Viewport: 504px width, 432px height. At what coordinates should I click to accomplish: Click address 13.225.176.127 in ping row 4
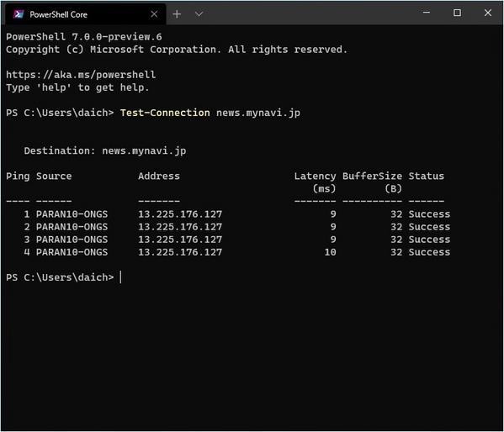tap(180, 252)
